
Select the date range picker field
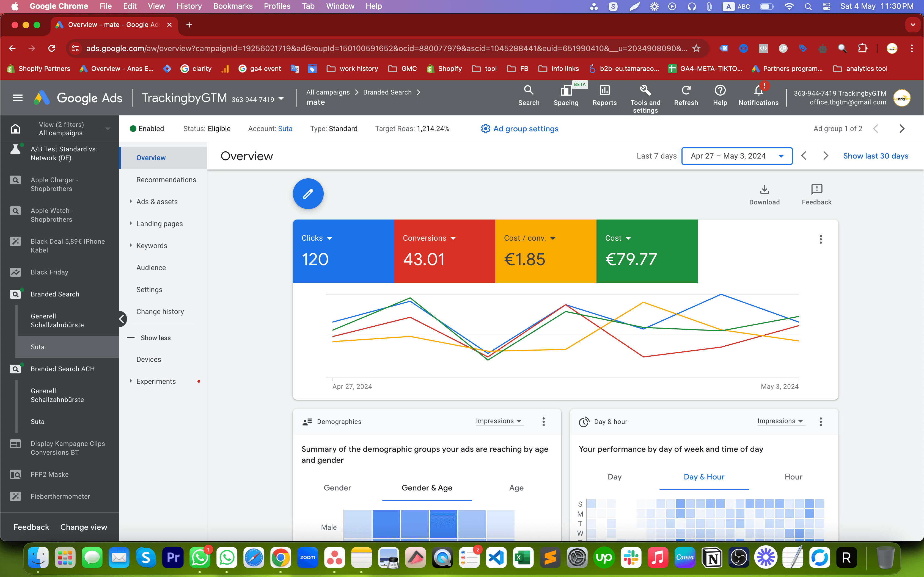point(736,156)
